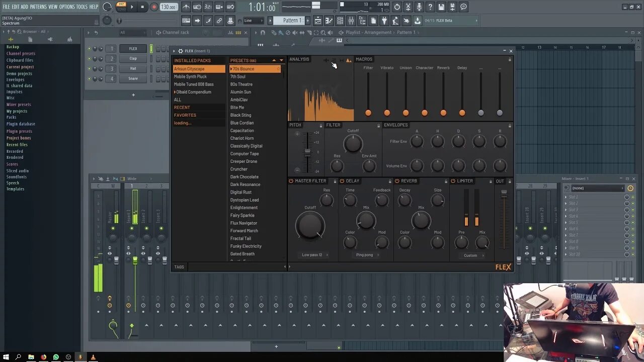Click the pitch plus button

pyautogui.click(x=297, y=134)
